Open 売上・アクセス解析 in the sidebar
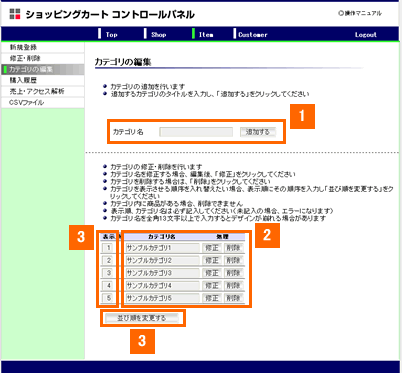Screen dimensions: 402x373 (x=42, y=91)
